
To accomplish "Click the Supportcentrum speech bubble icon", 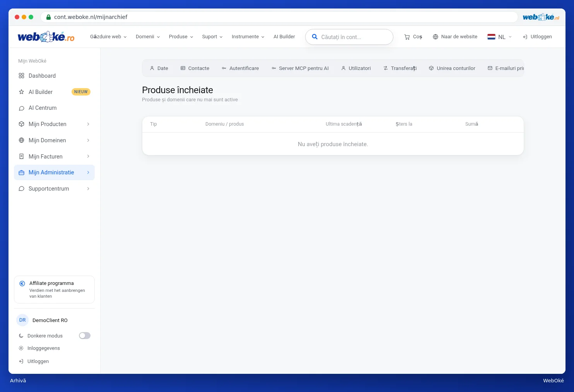I will point(22,189).
